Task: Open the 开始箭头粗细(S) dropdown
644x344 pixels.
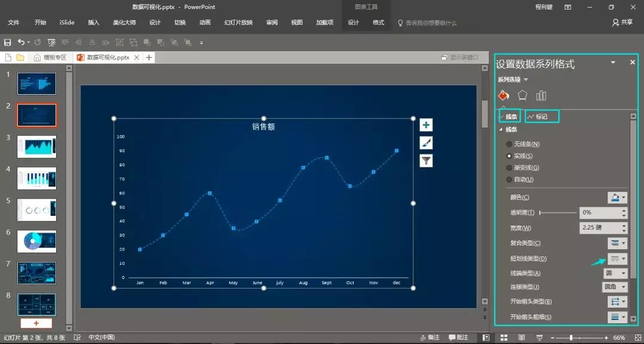Action: 617,317
